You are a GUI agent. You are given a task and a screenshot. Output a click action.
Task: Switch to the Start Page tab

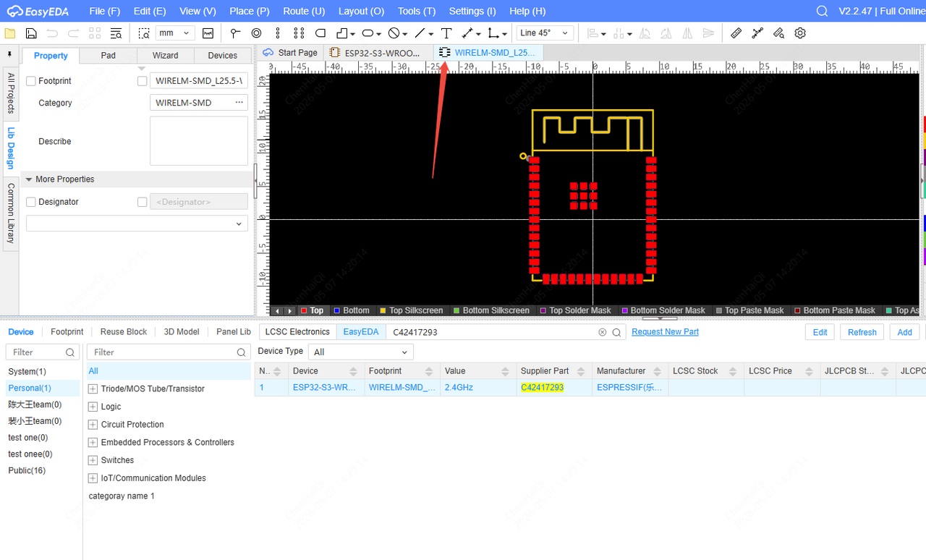291,53
